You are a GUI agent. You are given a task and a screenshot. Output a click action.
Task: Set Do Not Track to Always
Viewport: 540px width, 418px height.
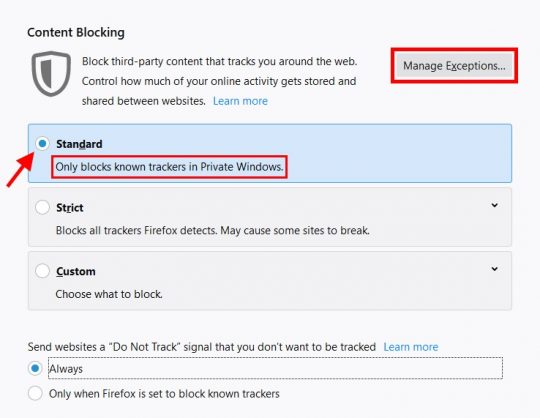click(35, 368)
